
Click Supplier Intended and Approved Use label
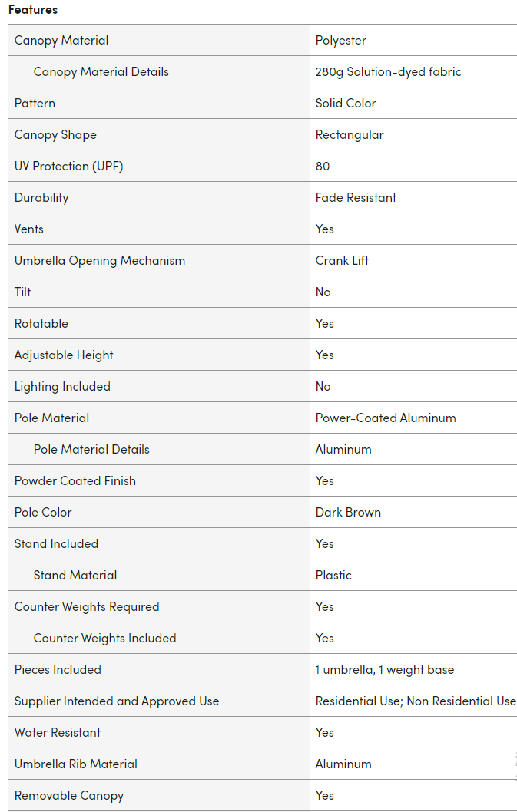click(117, 701)
